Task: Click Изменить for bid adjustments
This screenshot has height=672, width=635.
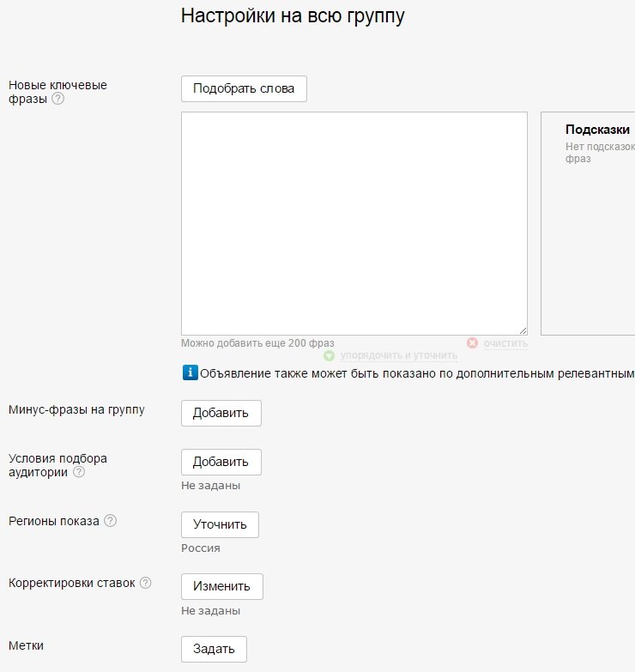Action: click(221, 586)
